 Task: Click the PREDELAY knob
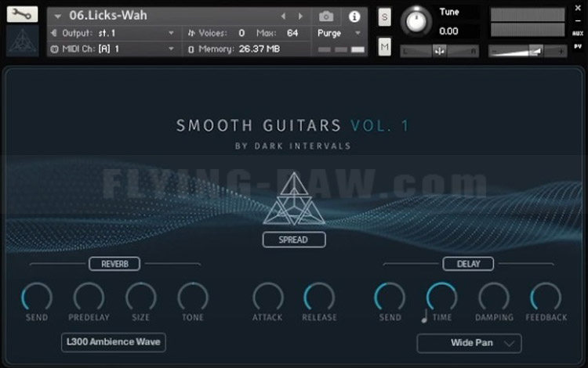tap(89, 298)
